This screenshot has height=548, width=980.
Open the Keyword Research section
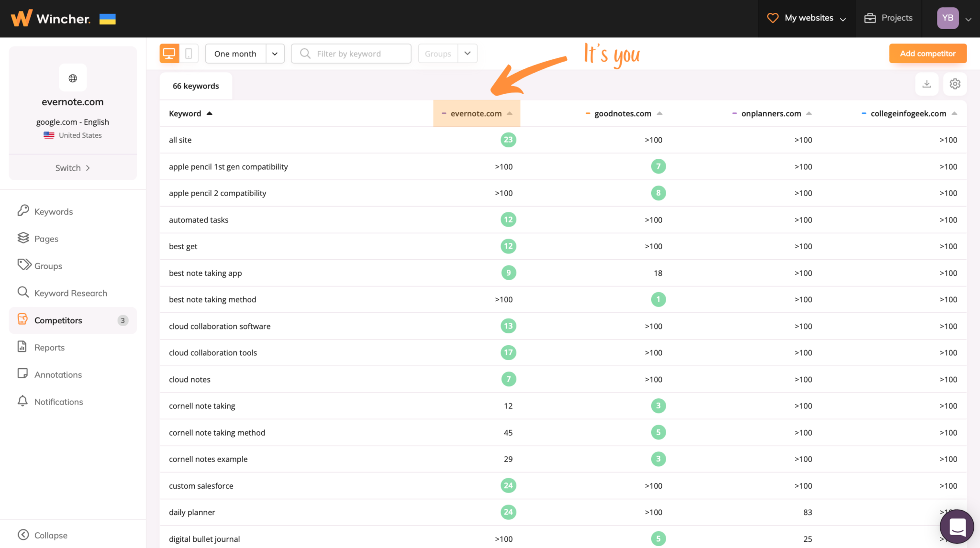(x=70, y=293)
